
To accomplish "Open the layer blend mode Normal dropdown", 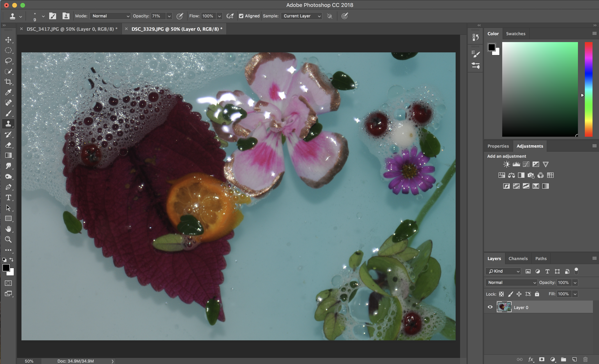I will (511, 283).
